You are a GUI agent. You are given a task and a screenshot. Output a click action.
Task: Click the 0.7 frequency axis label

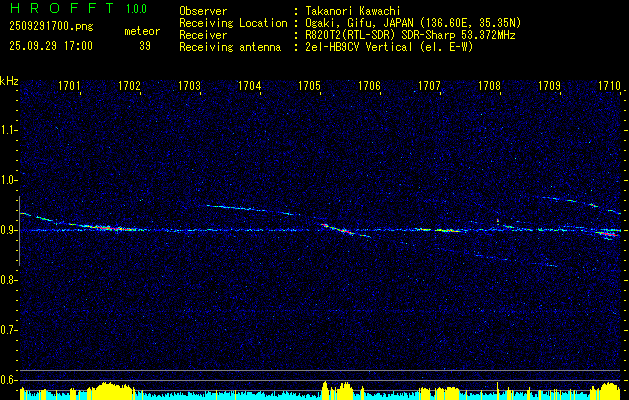pos(8,330)
